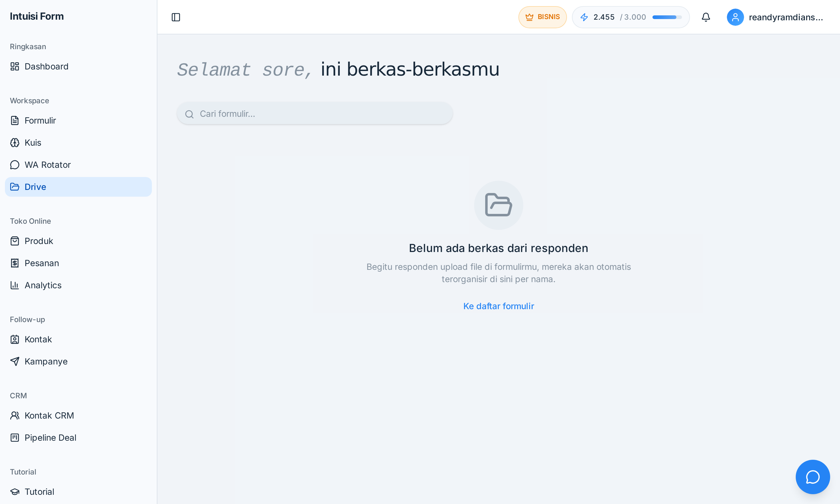Image resolution: width=840 pixels, height=504 pixels.
Task: Click the crown icon in BISNIS badge
Action: pos(529,17)
